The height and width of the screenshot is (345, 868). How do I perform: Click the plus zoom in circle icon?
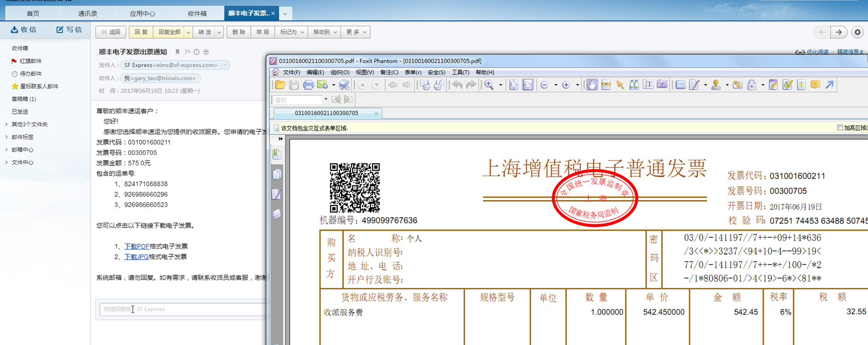(x=566, y=85)
